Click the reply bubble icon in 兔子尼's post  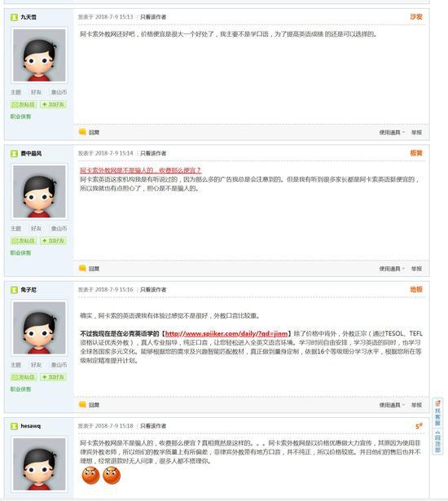[x=82, y=405]
